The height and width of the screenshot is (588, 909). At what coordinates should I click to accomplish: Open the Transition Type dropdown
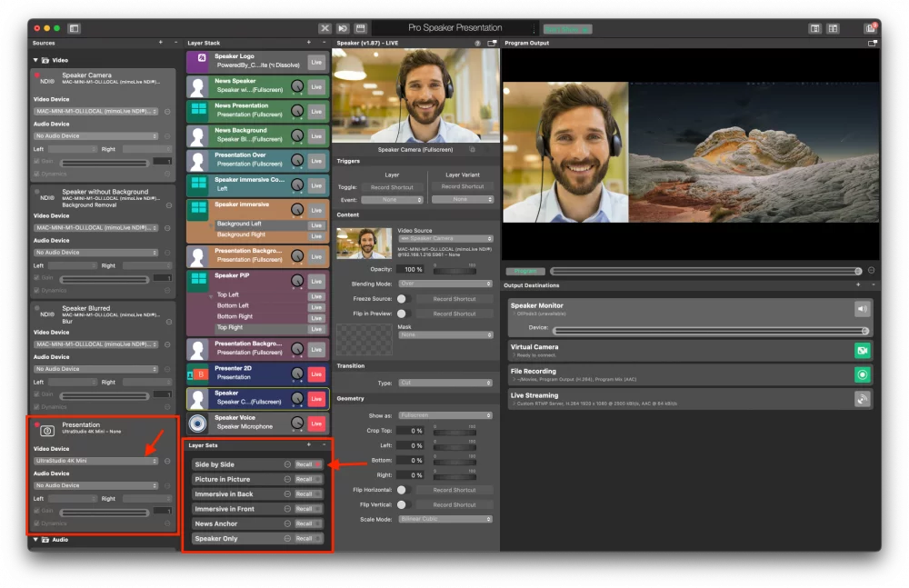[x=445, y=383]
